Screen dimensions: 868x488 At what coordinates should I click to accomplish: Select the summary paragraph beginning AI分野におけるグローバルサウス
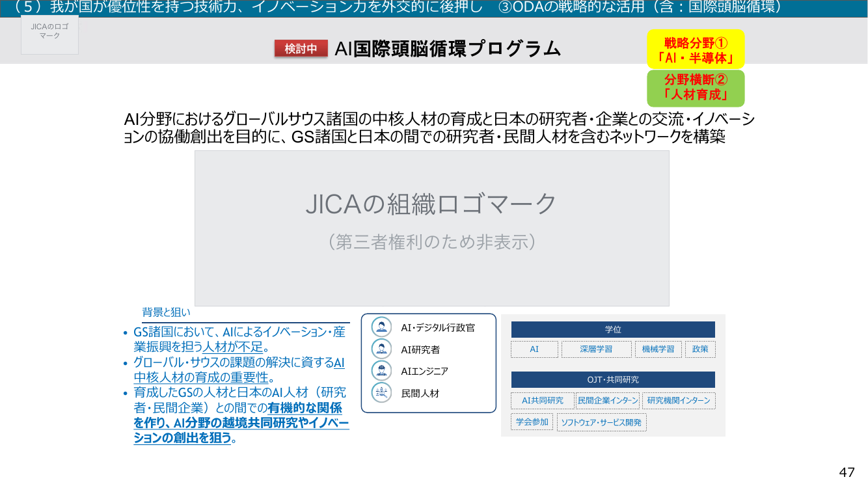click(x=439, y=128)
